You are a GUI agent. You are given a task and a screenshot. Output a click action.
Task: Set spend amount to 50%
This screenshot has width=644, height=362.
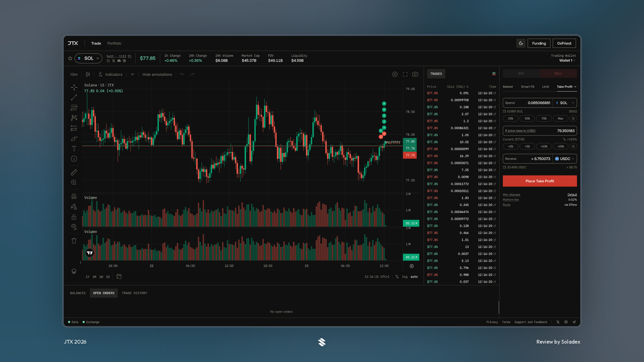[527, 119]
